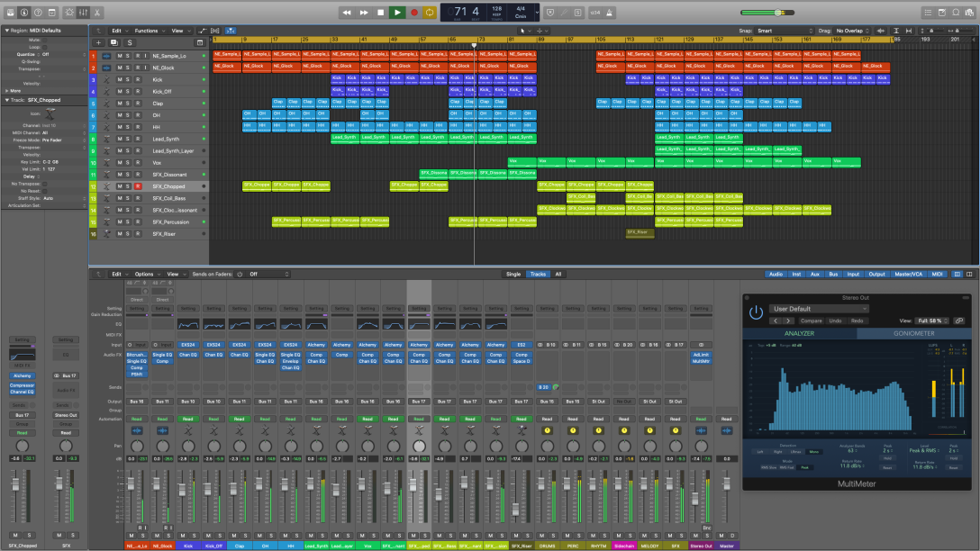Open the Library panel icon
The image size is (980, 551).
pos(10,12)
